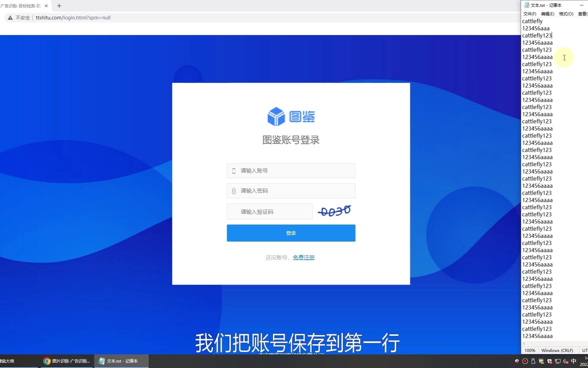Open the 免费注册 free registration link
This screenshot has height=368, width=588.
(304, 258)
